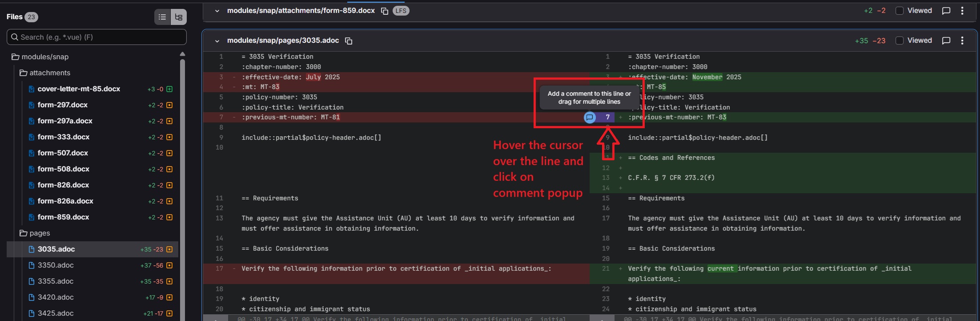
Task: Switch file browser to list view
Action: 162,17
